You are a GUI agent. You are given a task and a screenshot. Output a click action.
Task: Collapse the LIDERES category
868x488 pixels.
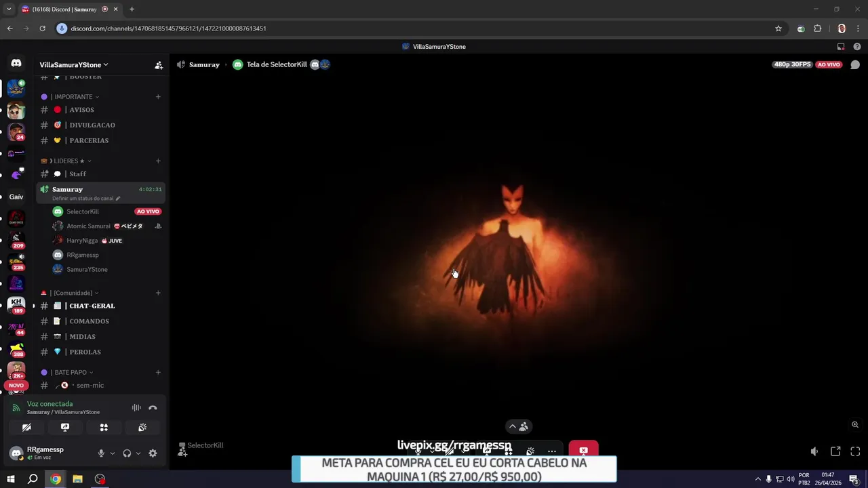[66, 161]
